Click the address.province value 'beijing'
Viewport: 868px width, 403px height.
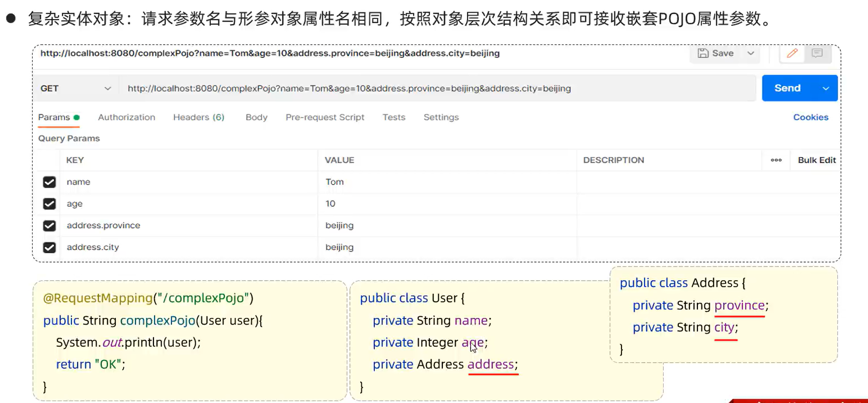click(x=447, y=225)
